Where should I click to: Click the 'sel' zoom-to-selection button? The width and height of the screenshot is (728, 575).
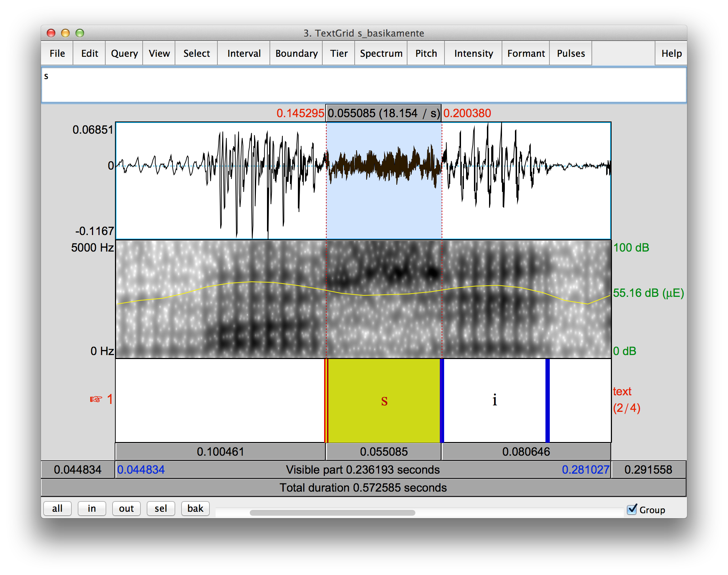[161, 509]
